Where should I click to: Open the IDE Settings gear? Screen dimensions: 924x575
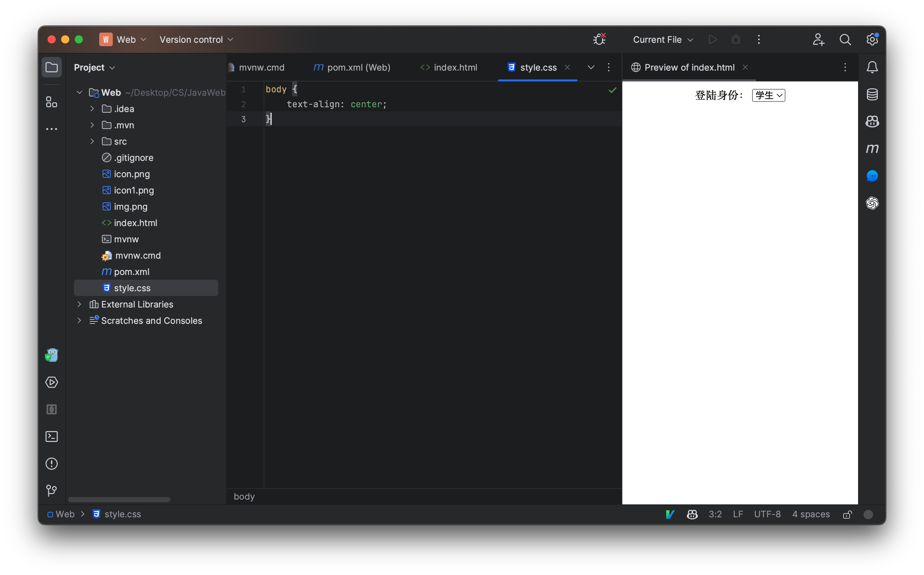[872, 39]
